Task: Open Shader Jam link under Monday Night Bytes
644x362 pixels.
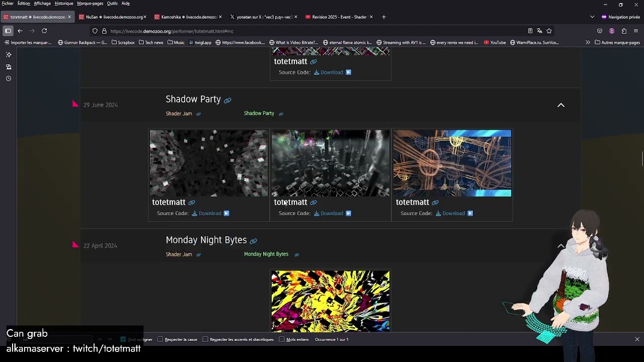Action: click(179, 254)
